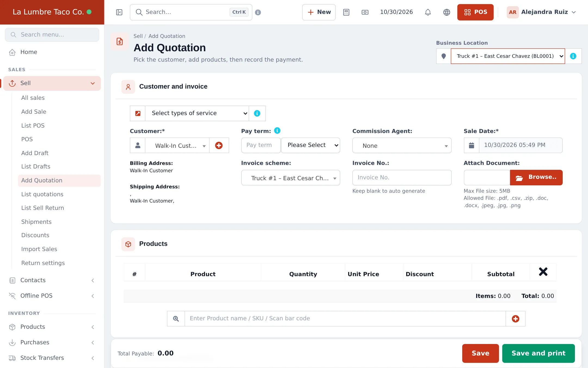Click the Add Quotation page header icon
Viewport: 588px width, 368px height.
click(x=120, y=41)
